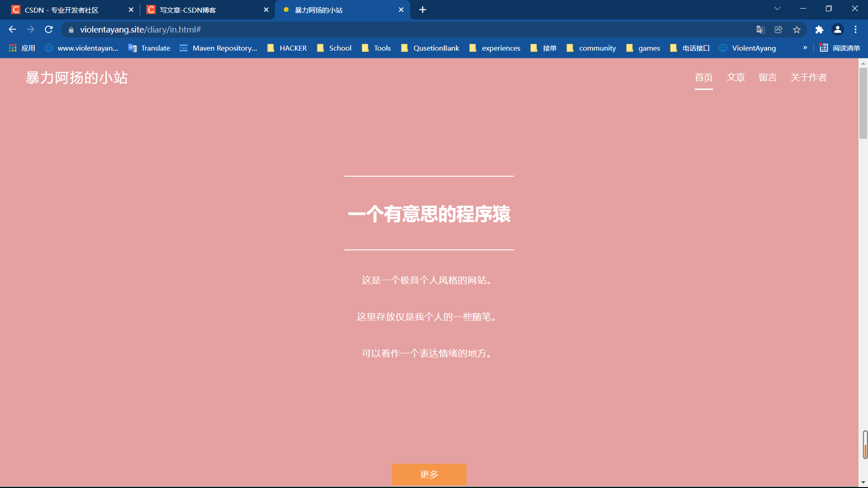This screenshot has width=868, height=488.
Task: Expand the hidden bookmarks chevron
Action: (x=805, y=47)
